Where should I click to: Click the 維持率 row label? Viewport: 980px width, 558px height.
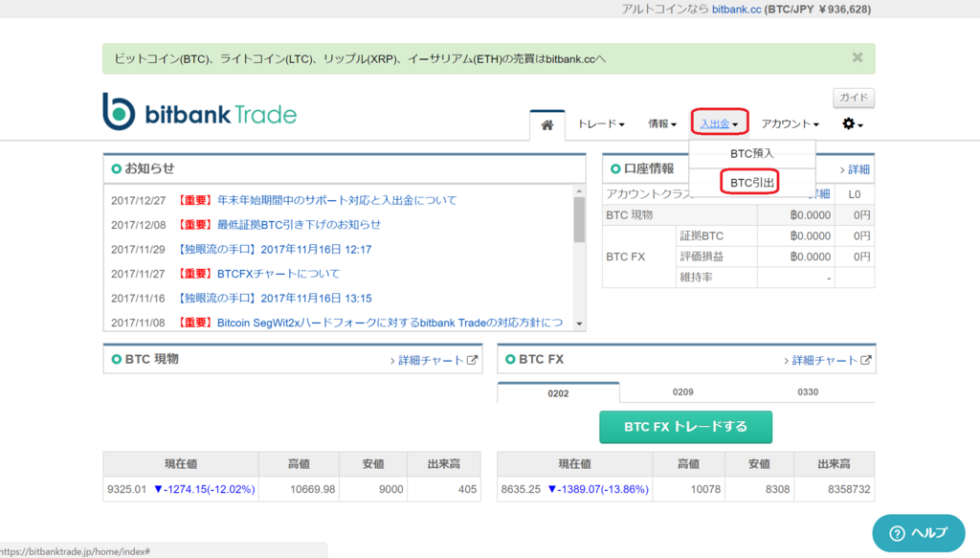pos(697,278)
